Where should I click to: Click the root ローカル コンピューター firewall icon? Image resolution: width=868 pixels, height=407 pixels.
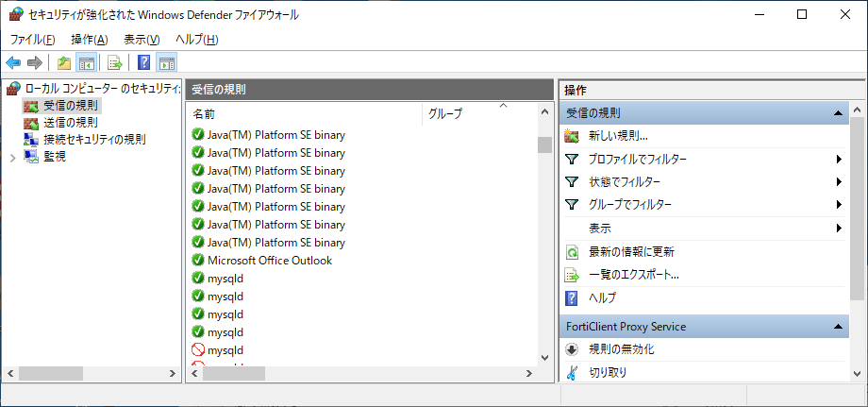pos(13,88)
